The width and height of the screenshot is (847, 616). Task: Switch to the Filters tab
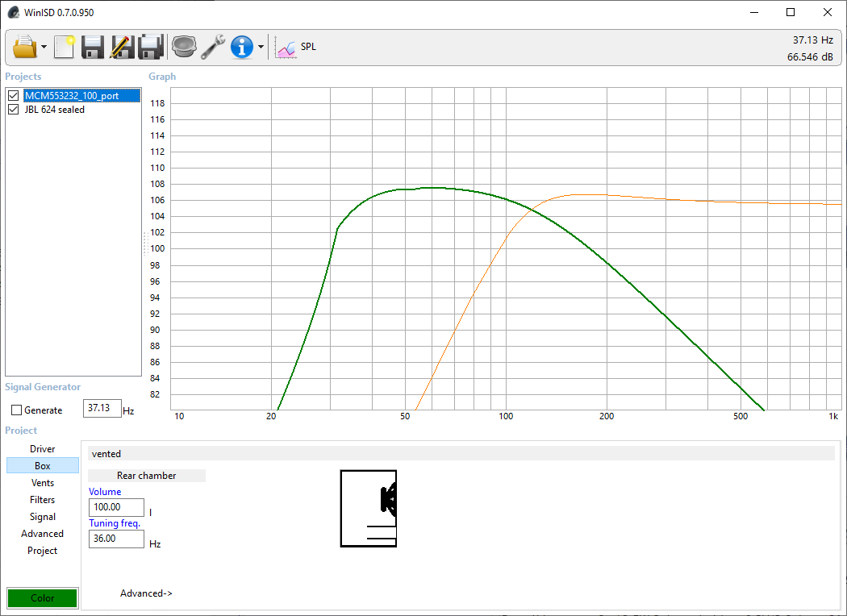tap(42, 499)
